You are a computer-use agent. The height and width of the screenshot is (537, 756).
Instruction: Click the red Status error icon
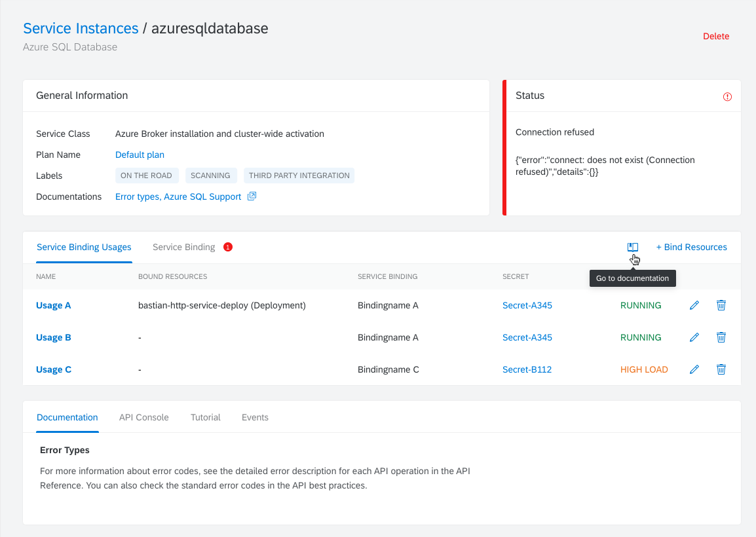click(728, 97)
